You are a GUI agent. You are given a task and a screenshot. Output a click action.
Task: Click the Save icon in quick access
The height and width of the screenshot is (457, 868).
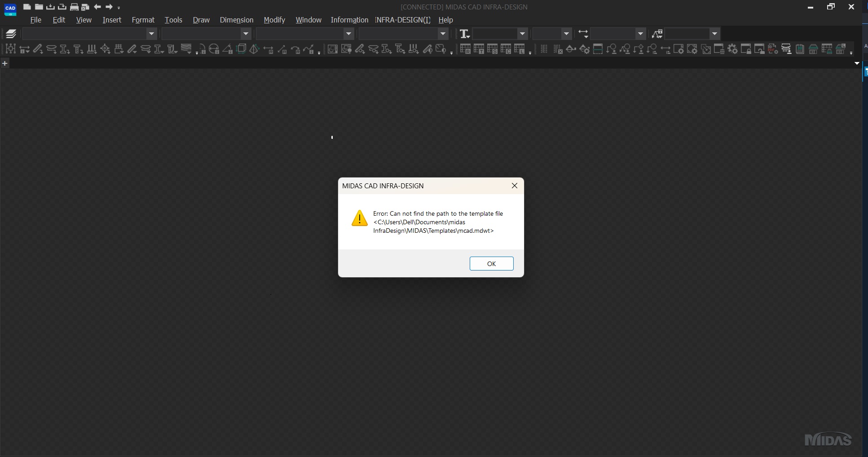50,7
